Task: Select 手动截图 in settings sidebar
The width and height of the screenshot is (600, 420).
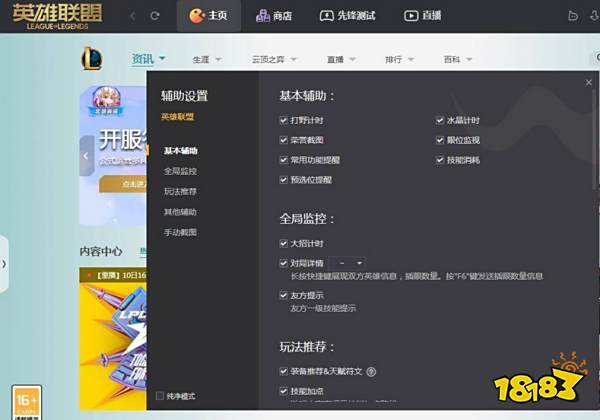Action: tap(180, 232)
